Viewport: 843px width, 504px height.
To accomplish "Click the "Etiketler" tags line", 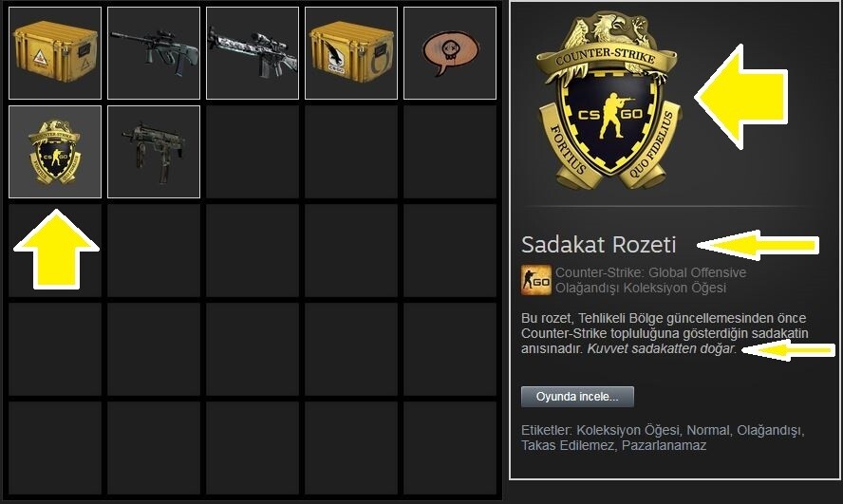I will [x=663, y=438].
